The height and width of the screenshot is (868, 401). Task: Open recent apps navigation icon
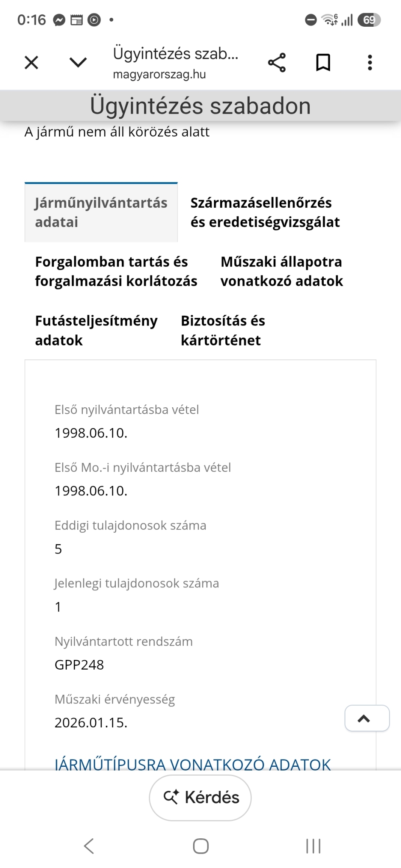(x=313, y=846)
